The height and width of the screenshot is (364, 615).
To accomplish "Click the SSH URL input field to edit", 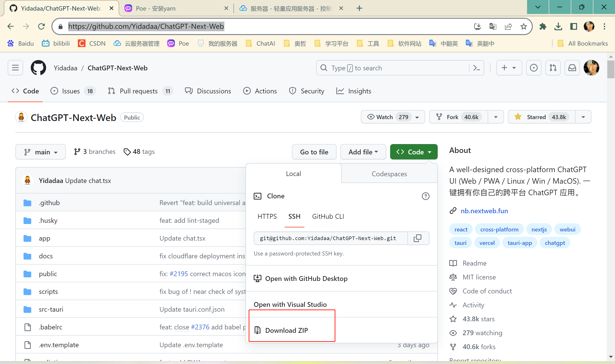I will pyautogui.click(x=331, y=238).
